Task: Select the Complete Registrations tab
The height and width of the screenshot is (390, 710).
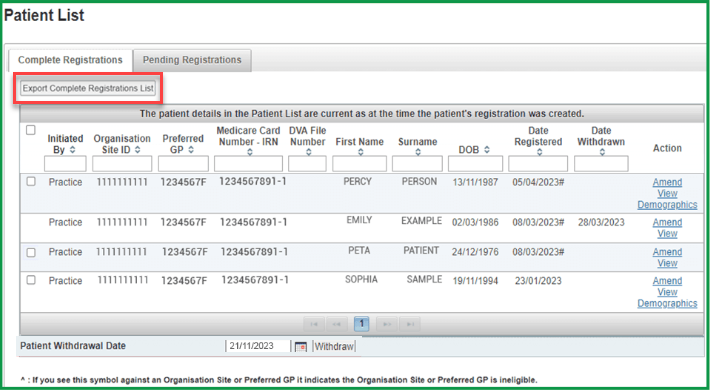Action: point(70,60)
